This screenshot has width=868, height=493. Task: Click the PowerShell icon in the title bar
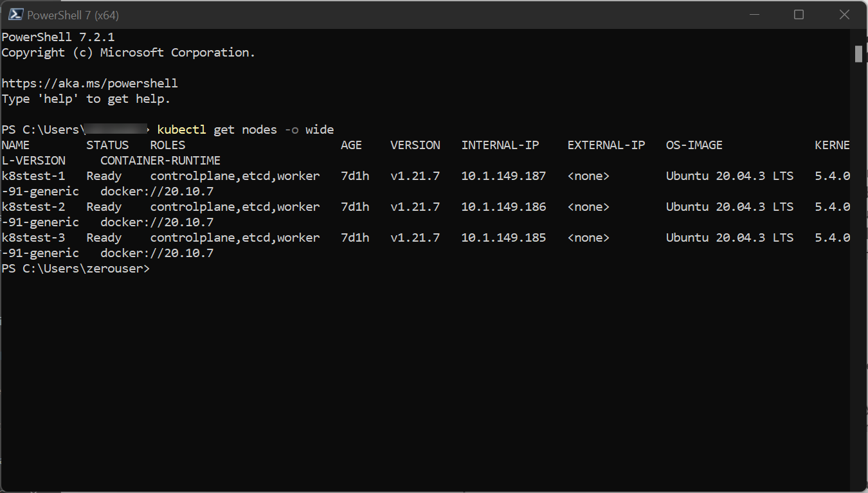[x=15, y=15]
